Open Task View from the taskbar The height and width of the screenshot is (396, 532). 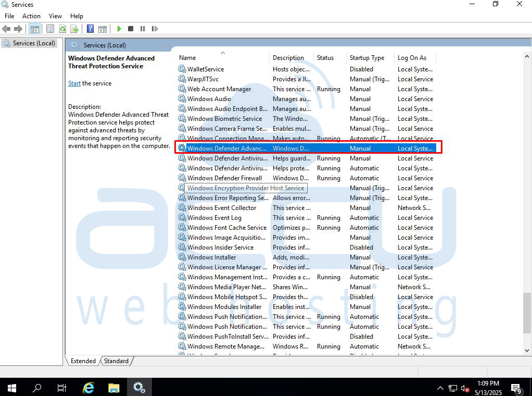coord(62,388)
